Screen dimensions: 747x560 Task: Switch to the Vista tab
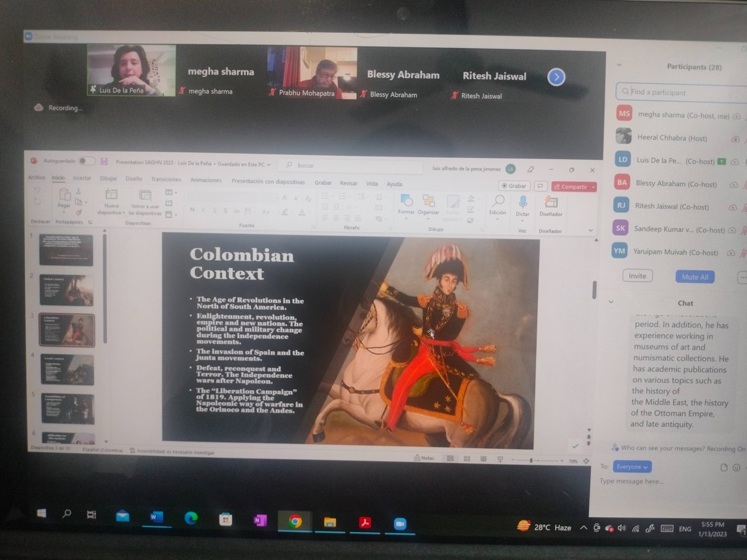[372, 184]
